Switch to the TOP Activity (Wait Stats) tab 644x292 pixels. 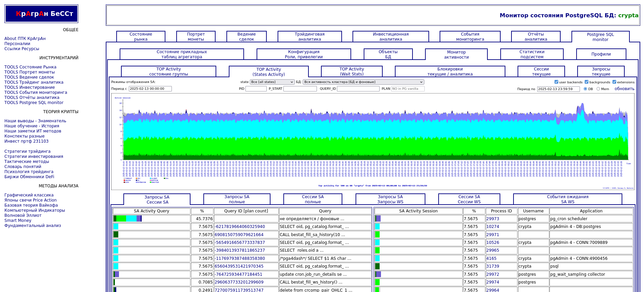point(351,71)
